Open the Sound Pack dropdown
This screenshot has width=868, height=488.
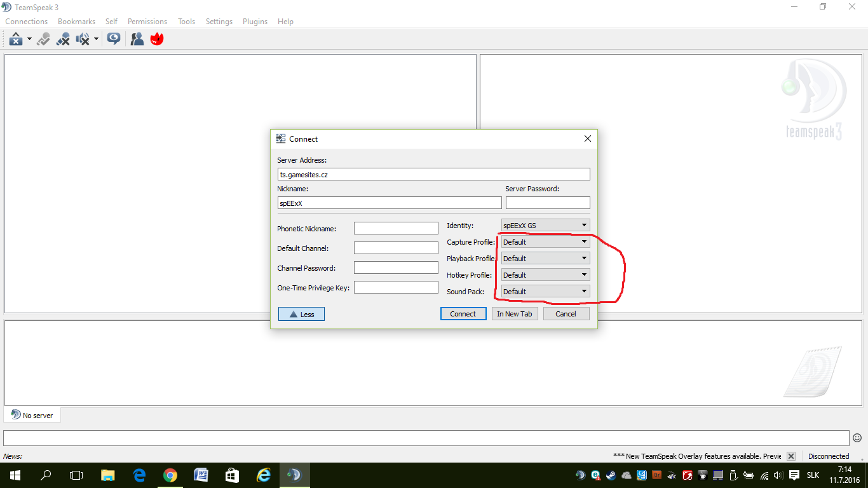click(x=545, y=291)
